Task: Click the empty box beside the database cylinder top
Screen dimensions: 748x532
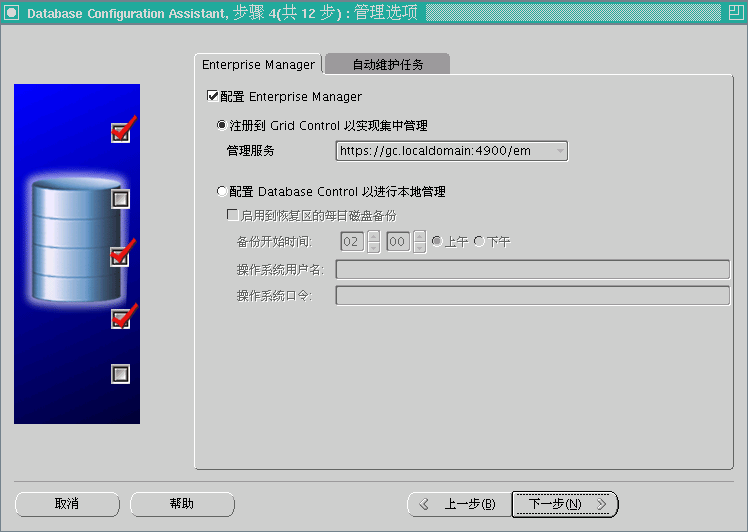Action: coord(120,199)
